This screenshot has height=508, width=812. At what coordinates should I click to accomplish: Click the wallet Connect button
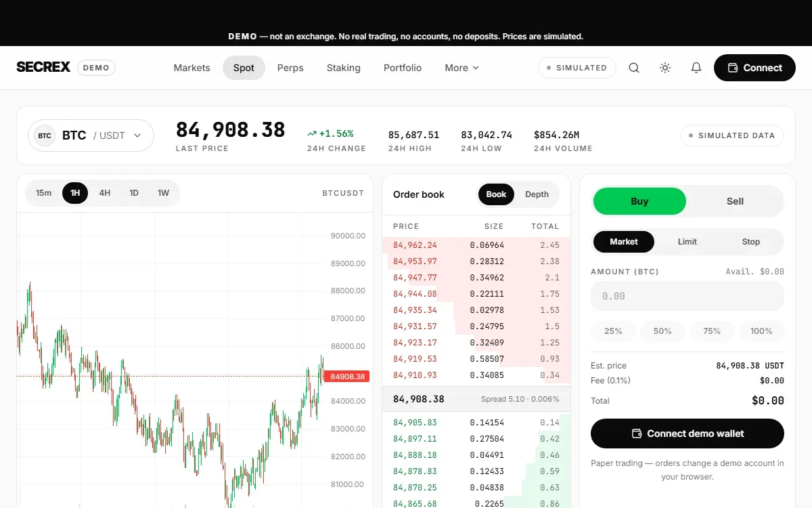pos(754,68)
